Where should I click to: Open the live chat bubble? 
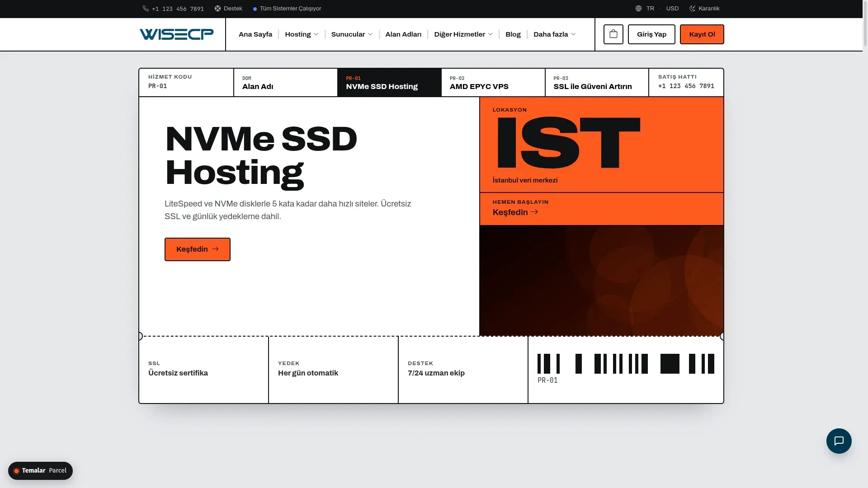[839, 441]
